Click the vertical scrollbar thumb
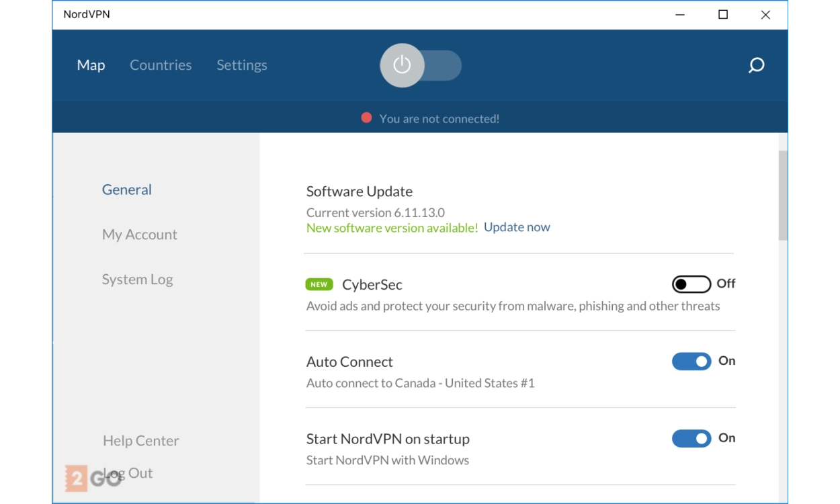840x504 pixels. [784, 195]
